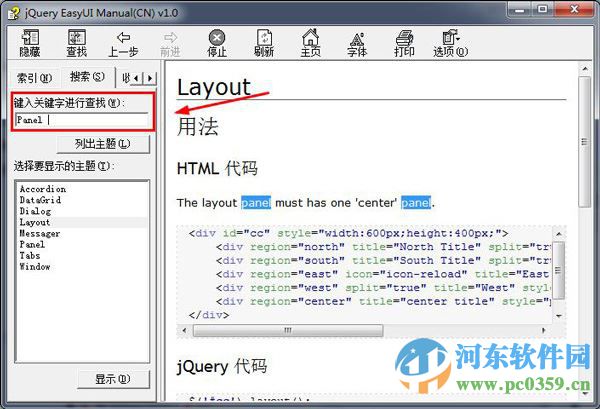The height and width of the screenshot is (409, 600).
Task: Click the 用法 heading
Action: tap(197, 127)
